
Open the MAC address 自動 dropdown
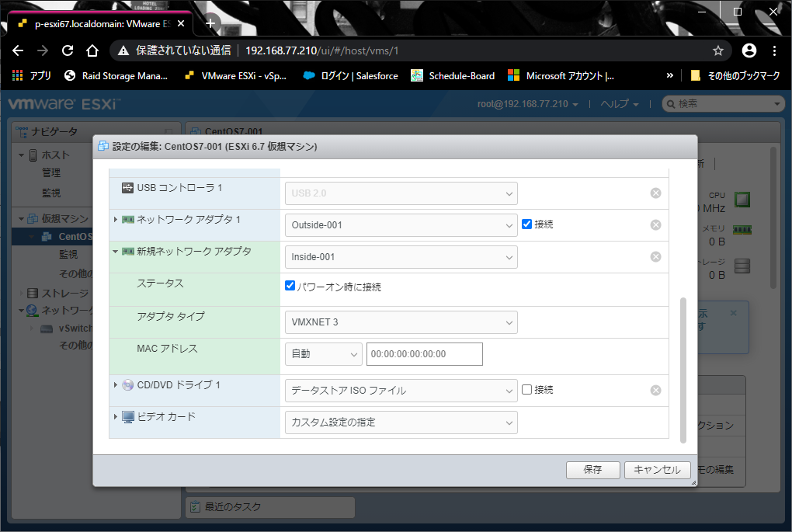[x=323, y=353]
